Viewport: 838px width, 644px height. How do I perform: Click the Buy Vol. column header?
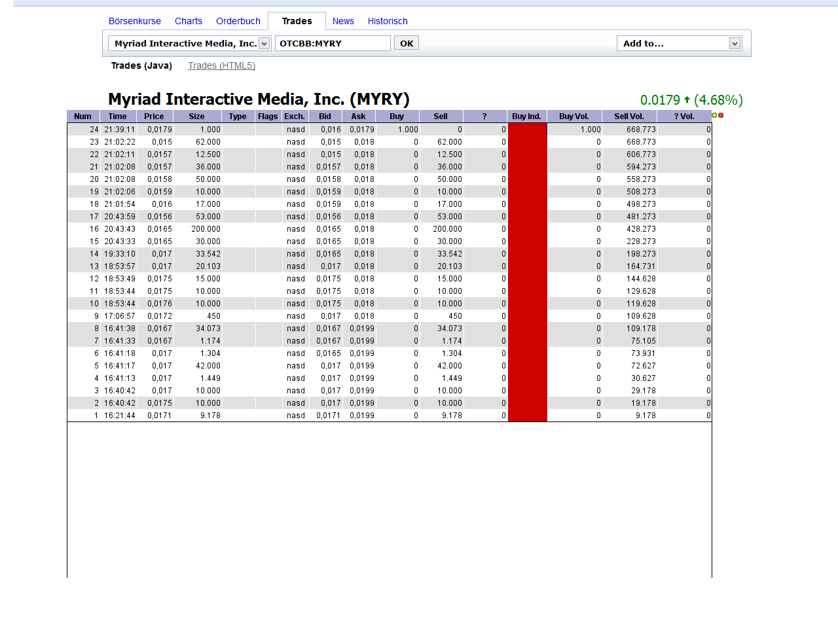click(574, 116)
